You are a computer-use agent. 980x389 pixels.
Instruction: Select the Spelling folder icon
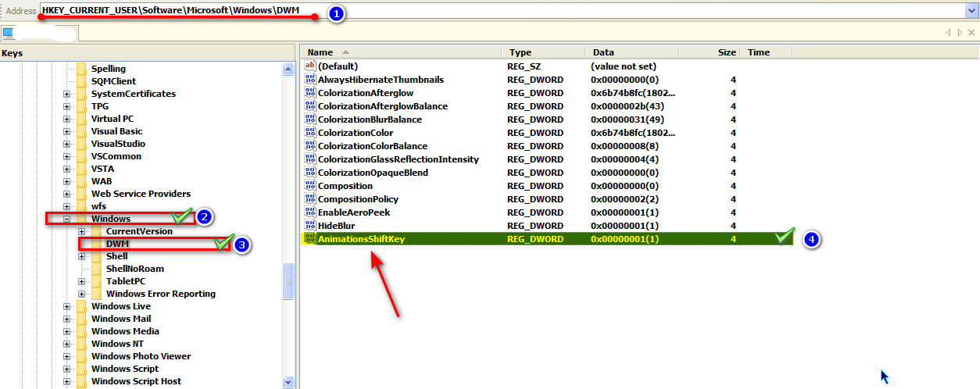(82, 69)
